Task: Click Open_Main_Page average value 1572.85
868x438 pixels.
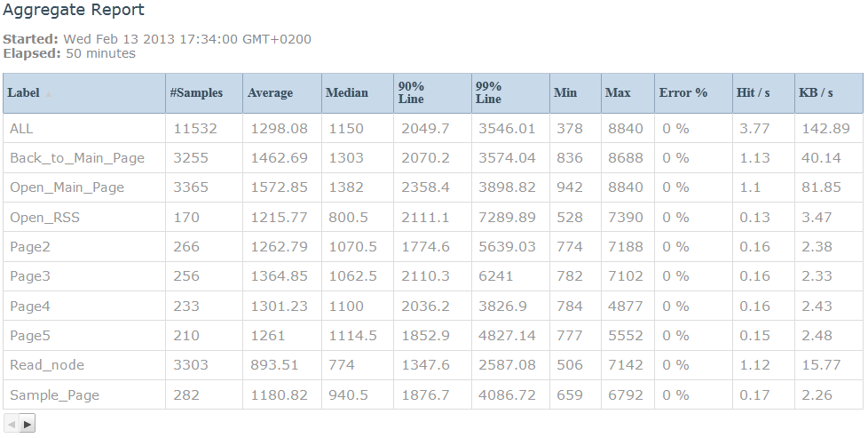Action: point(279,187)
